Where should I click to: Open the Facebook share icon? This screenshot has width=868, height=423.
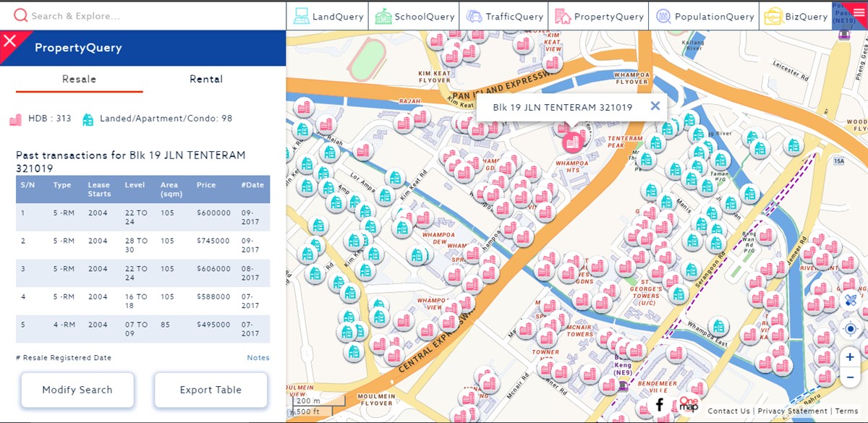click(x=659, y=405)
